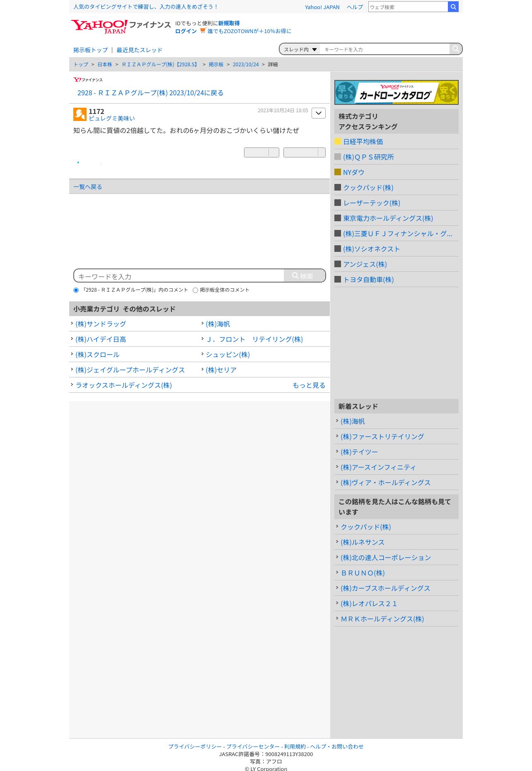Open post 1172 options chevron menu
Screen dimensions: 532x771
tap(318, 113)
